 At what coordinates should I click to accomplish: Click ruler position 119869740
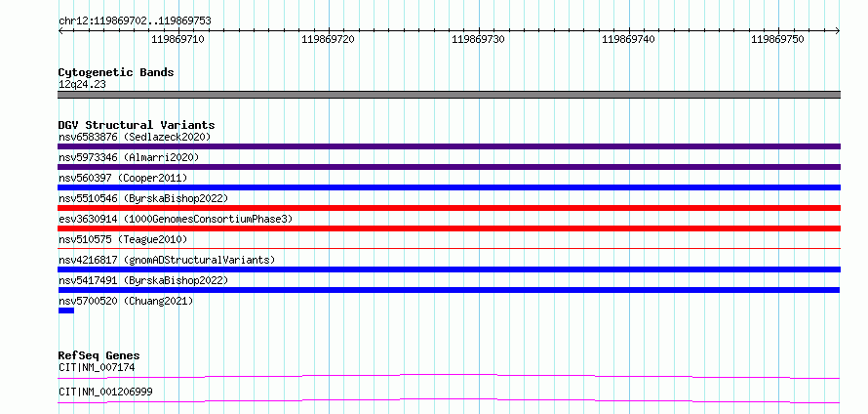point(628,39)
